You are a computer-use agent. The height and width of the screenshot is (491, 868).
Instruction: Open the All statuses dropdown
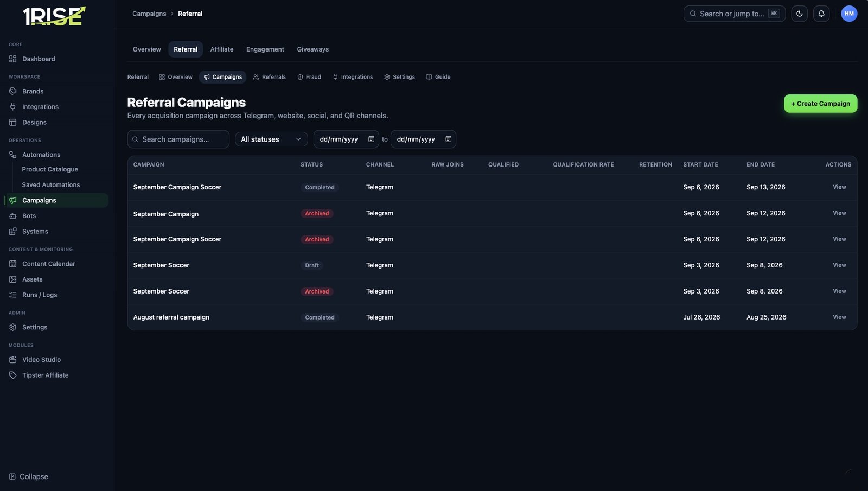tap(271, 139)
